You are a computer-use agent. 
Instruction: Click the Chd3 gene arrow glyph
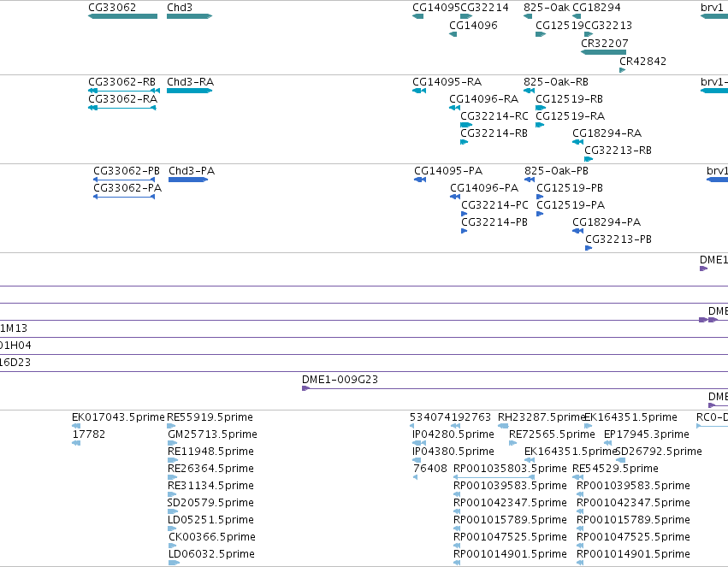(x=189, y=17)
